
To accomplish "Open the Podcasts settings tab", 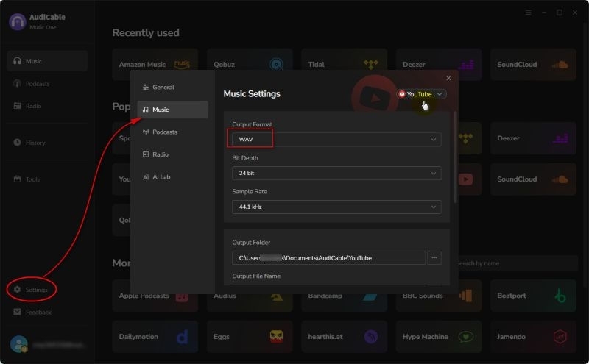I will click(172, 132).
